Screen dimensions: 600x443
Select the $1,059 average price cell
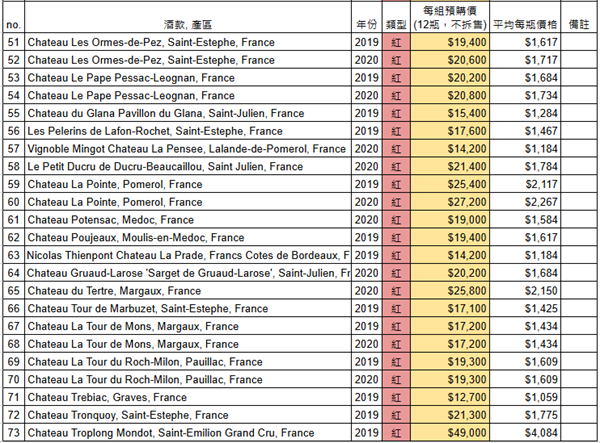(525, 397)
